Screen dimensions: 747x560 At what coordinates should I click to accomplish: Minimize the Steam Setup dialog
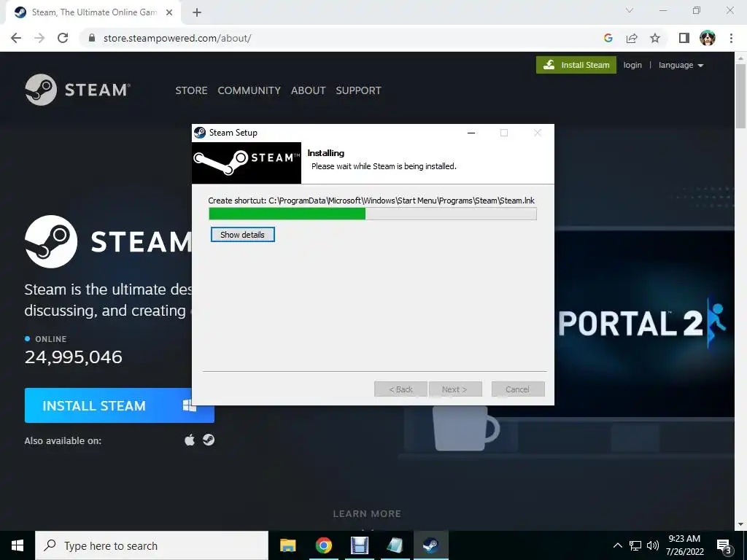[x=471, y=133]
